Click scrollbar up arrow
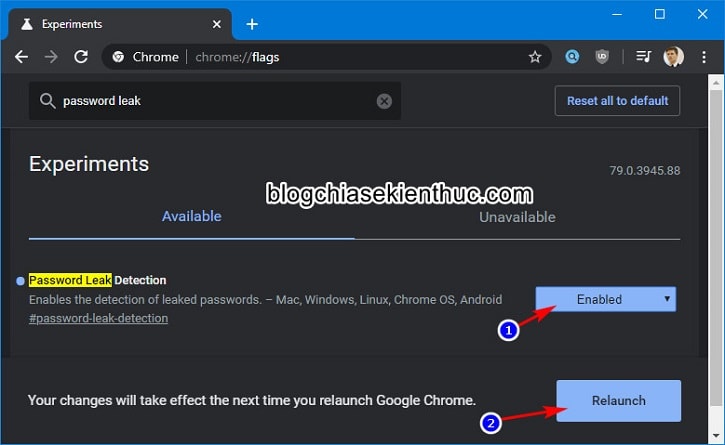The width and height of the screenshot is (725, 445). click(716, 83)
